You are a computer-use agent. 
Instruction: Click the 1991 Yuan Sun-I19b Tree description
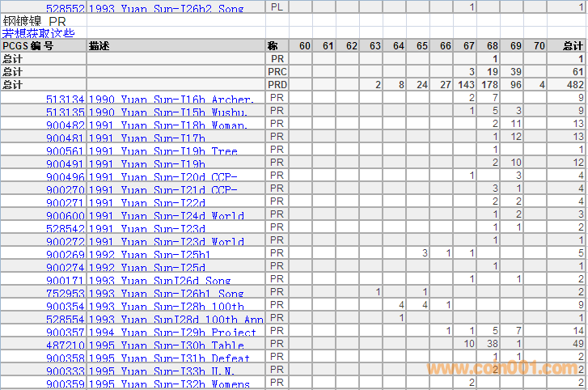click(163, 151)
